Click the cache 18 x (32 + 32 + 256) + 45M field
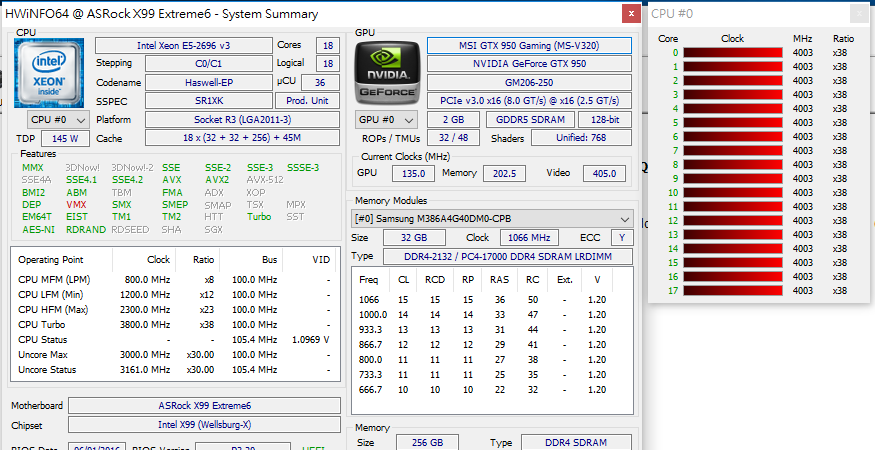Viewport: 875px width, 450px height. point(242,138)
